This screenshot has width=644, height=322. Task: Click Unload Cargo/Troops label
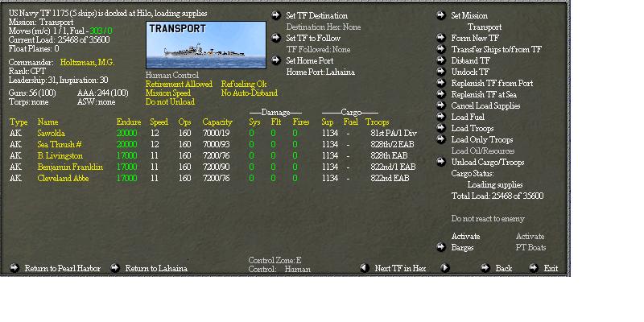coord(488,163)
